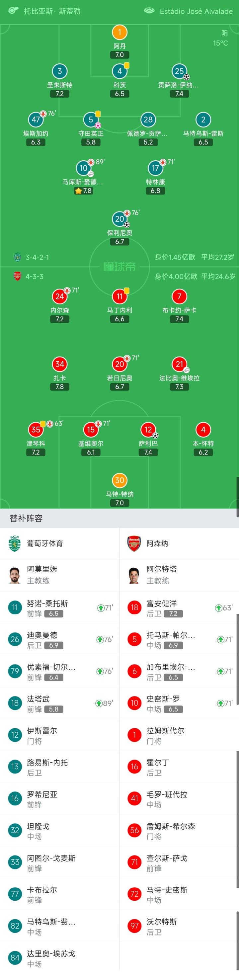Tap Sporting number 5 守田英正 badge
This screenshot has height=980, width=239.
91,120
